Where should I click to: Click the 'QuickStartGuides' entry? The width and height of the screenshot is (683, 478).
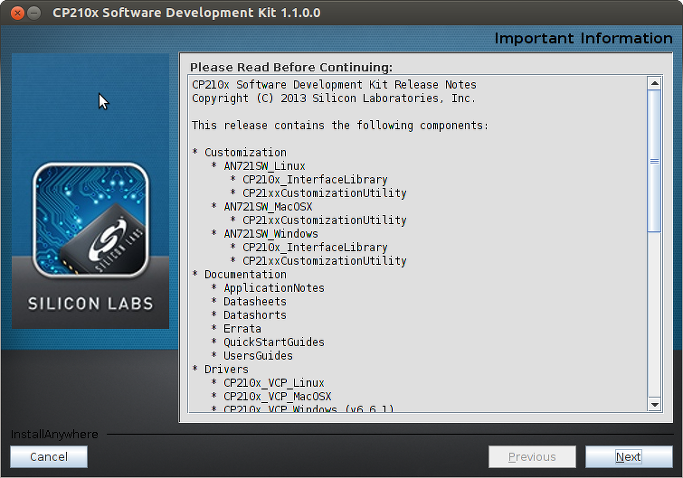click(274, 342)
